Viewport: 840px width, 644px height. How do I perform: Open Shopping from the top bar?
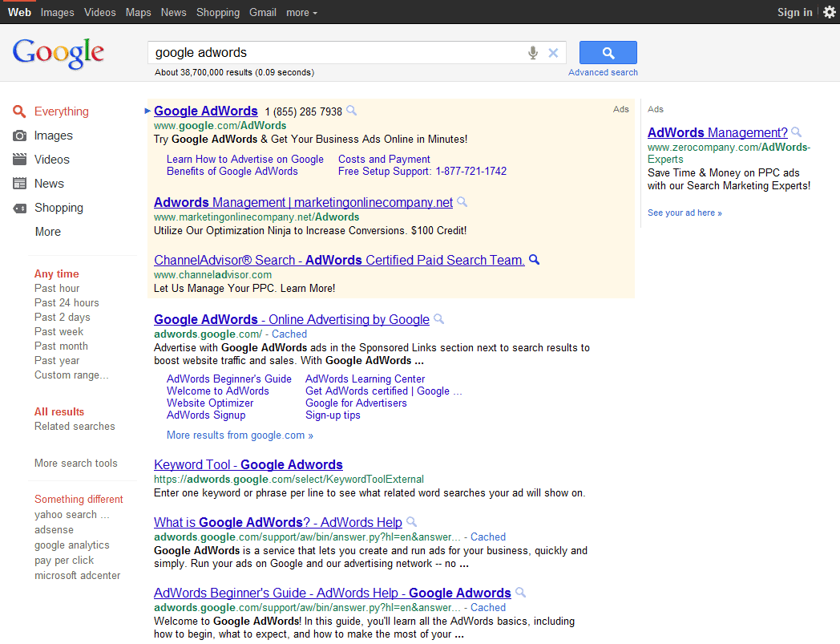[x=218, y=12]
